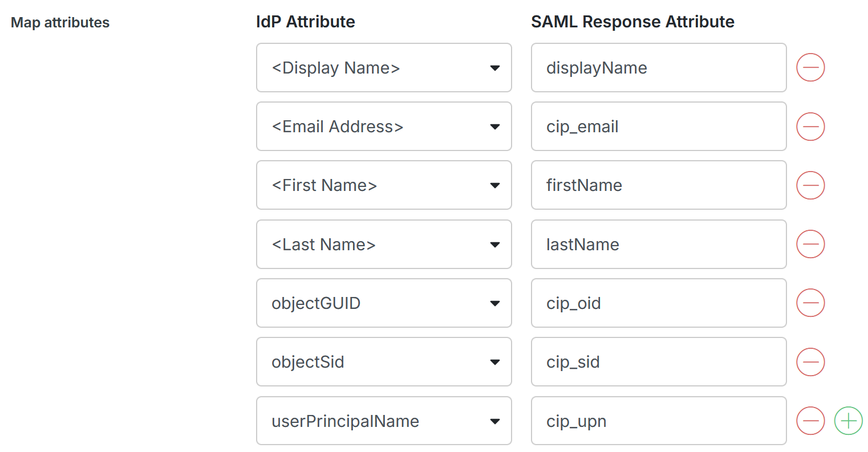The image size is (868, 452).
Task: Remove the cip_email attribute mapping
Action: [810, 127]
